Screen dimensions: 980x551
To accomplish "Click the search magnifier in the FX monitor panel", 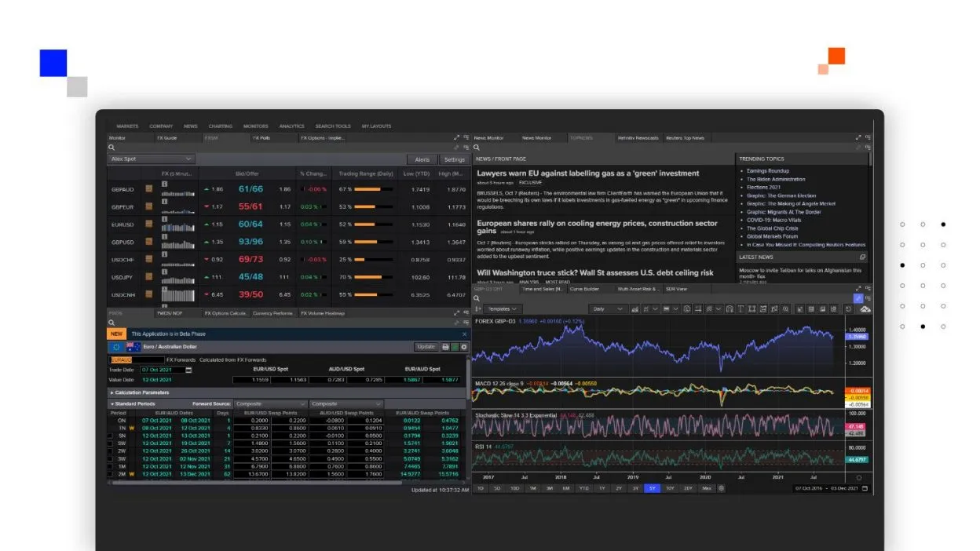I will pyautogui.click(x=112, y=148).
